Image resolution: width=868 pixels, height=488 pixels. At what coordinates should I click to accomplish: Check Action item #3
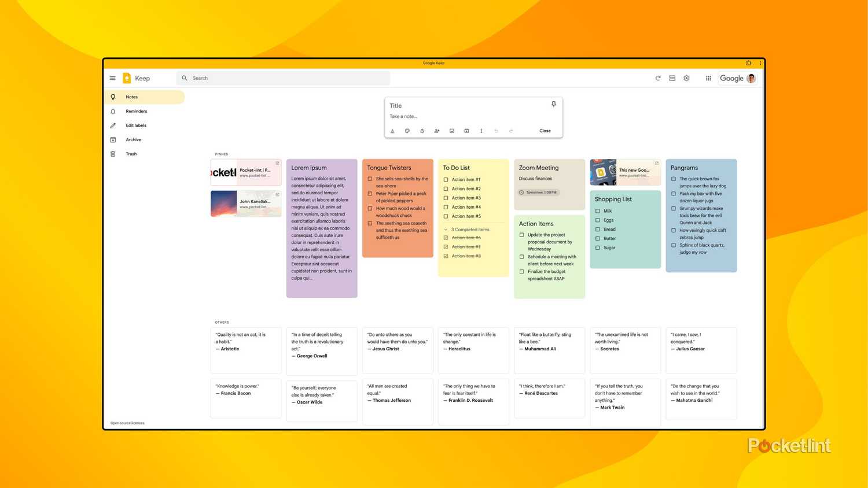point(446,198)
